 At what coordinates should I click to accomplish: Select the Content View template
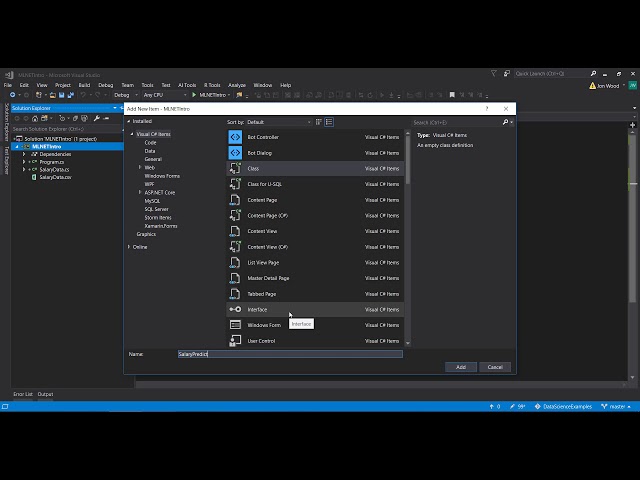tap(315, 231)
